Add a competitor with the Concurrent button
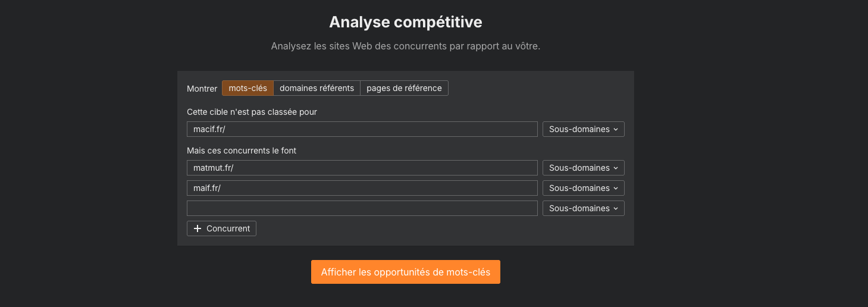This screenshot has width=868, height=307. point(222,228)
